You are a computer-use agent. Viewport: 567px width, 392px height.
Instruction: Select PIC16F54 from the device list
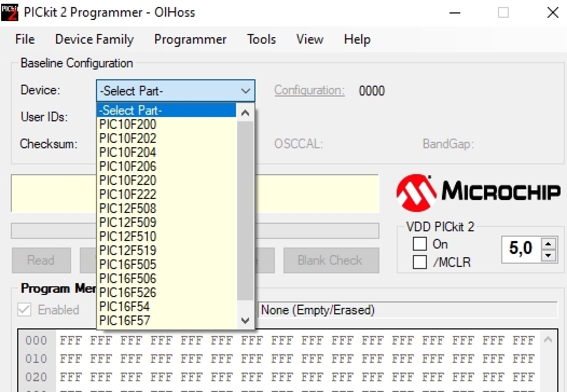[x=167, y=306]
